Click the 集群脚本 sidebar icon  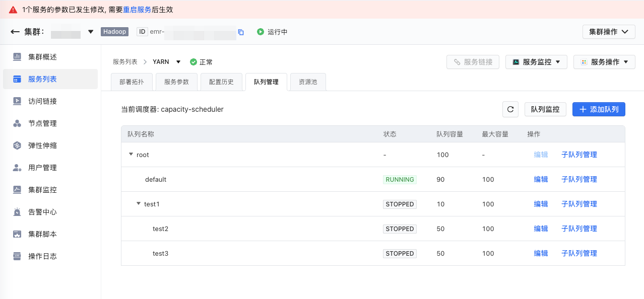tap(17, 234)
